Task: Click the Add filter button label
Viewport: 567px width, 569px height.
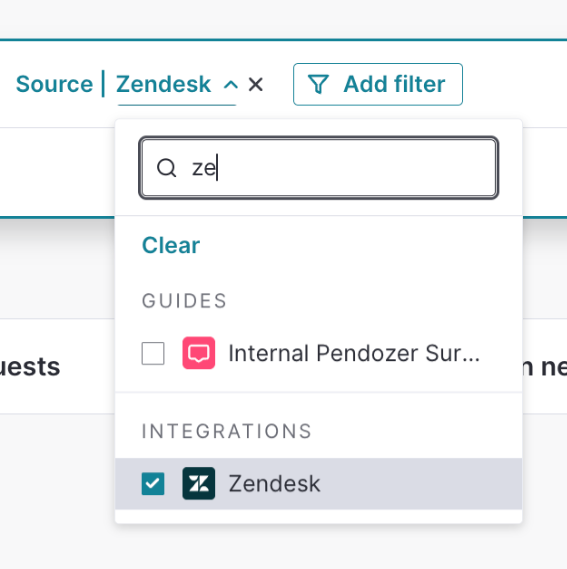Action: pos(394,84)
